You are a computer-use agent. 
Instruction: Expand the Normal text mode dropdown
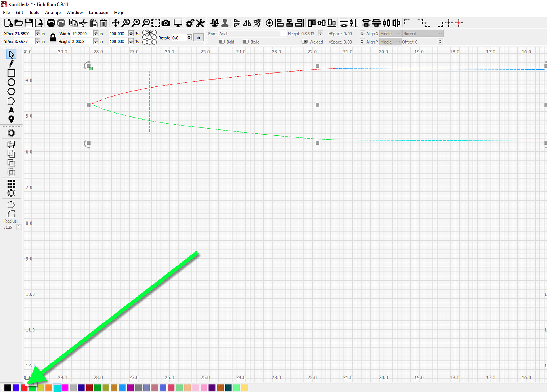pyautogui.click(x=422, y=33)
